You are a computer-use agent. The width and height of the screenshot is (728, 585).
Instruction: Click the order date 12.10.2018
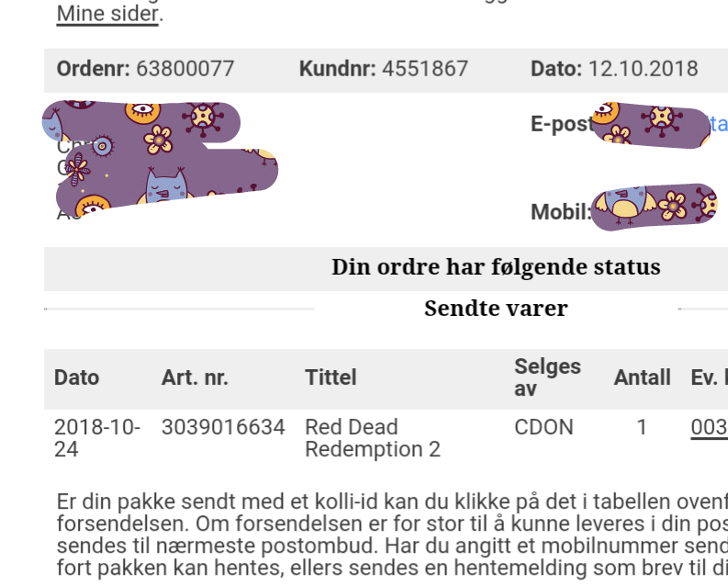643,69
